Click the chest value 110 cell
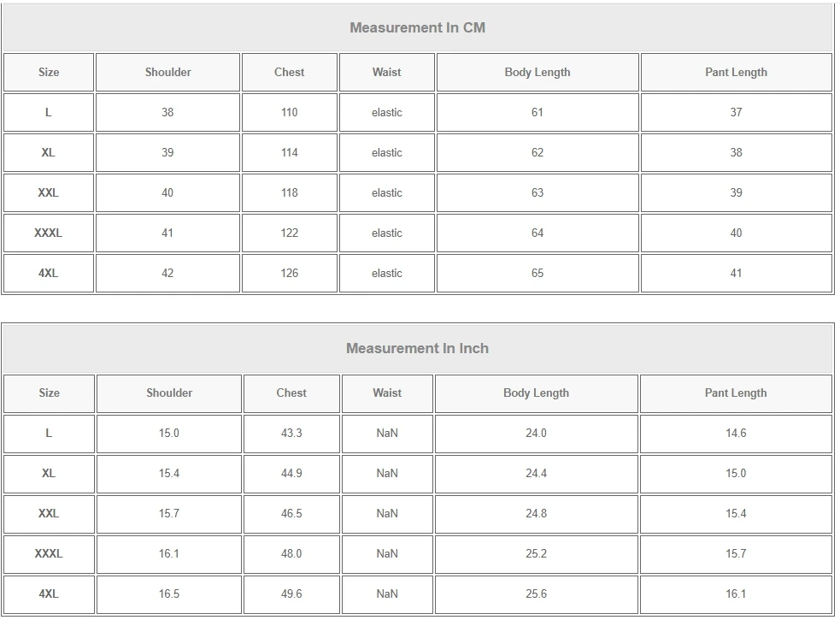The height and width of the screenshot is (620, 840). 290,112
